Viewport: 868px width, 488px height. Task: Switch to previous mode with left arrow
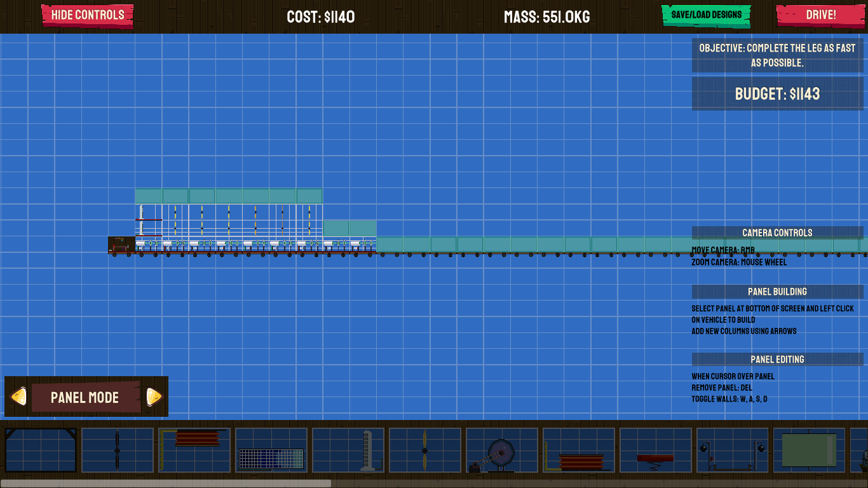[18, 396]
